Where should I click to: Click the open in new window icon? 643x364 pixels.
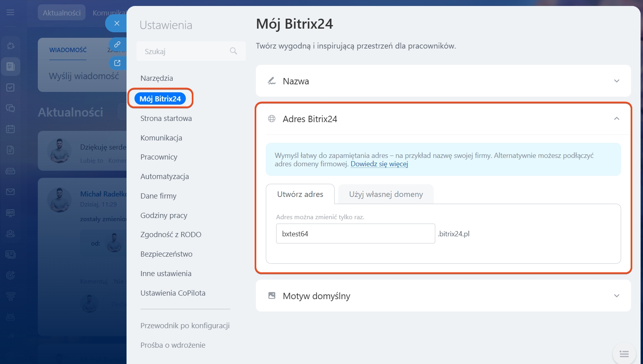(x=117, y=63)
